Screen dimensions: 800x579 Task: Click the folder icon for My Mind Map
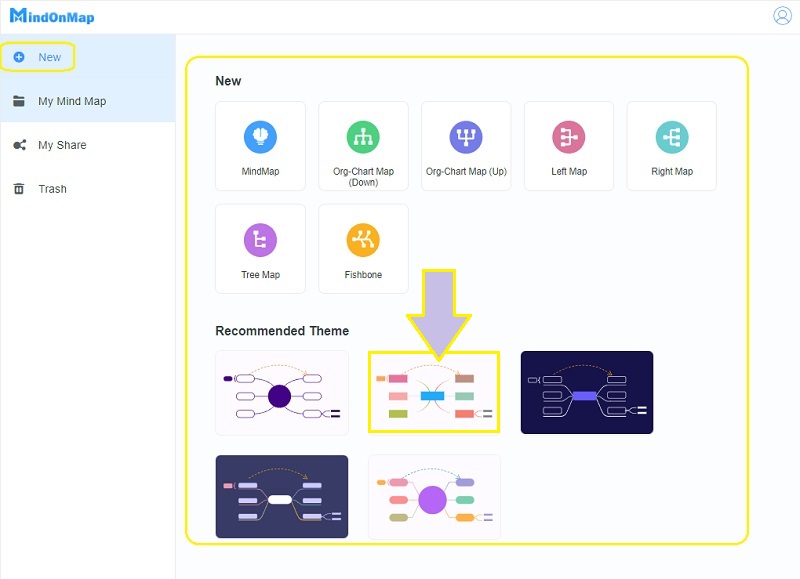pyautogui.click(x=19, y=101)
